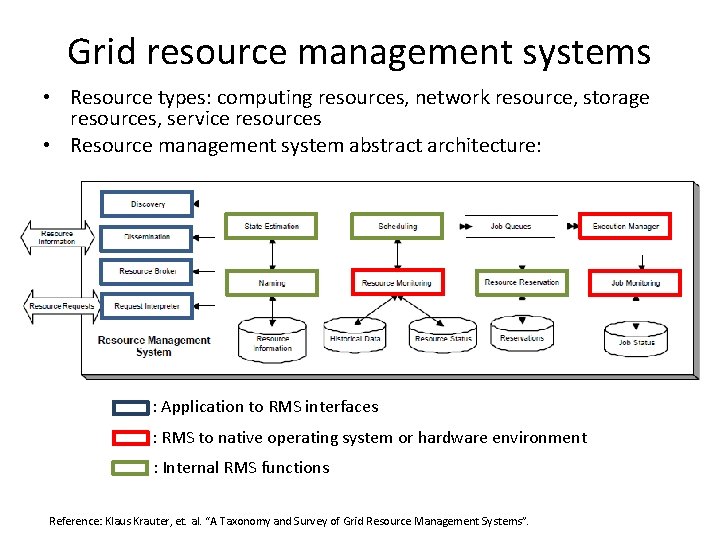720x540 pixels.
Task: Click the Resource Monitoring box
Action: [398, 282]
